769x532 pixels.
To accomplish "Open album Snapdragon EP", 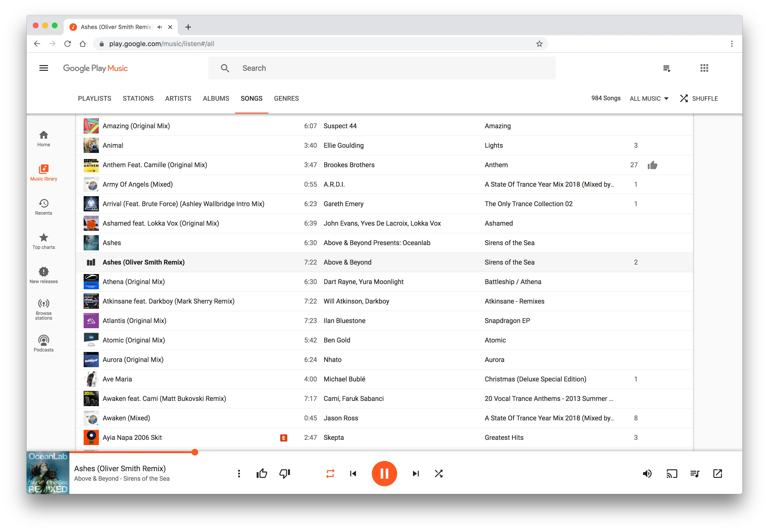I will click(x=507, y=321).
